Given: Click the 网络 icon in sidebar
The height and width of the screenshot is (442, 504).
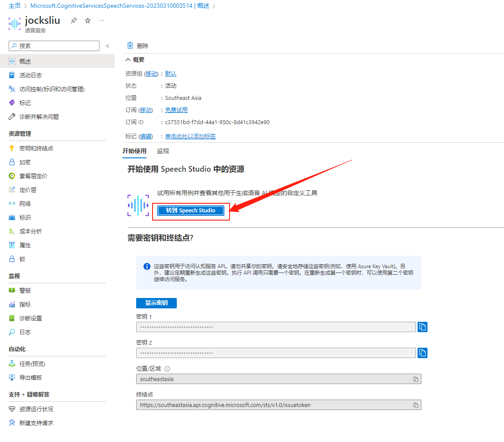Looking at the screenshot, I should 12,203.
